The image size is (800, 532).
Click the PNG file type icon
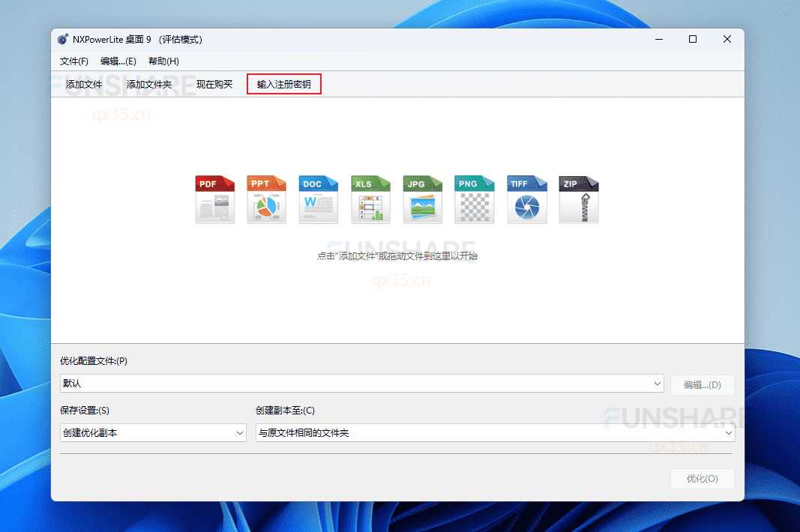click(x=475, y=199)
